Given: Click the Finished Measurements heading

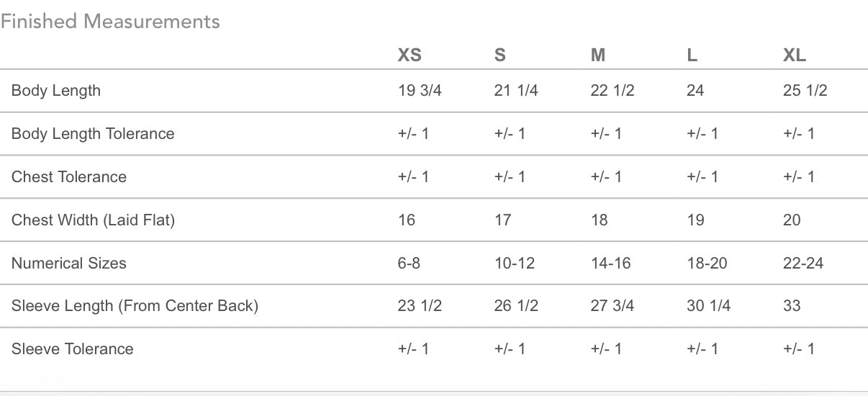Looking at the screenshot, I should click(110, 22).
